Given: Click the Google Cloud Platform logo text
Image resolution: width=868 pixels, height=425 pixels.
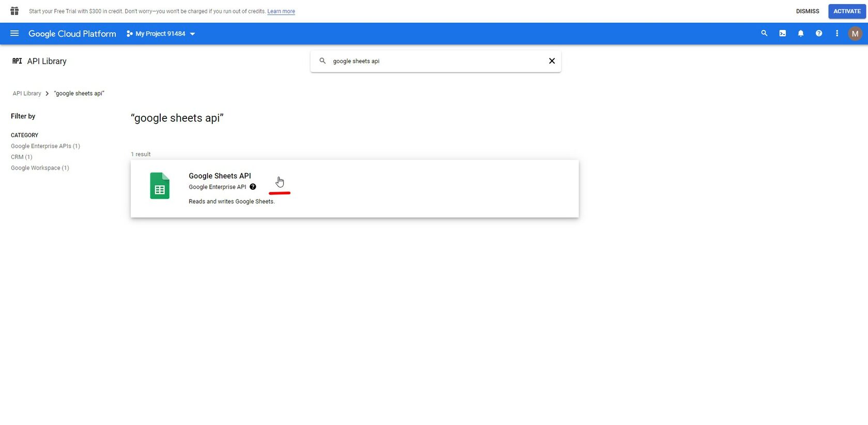Looking at the screenshot, I should tap(72, 34).
